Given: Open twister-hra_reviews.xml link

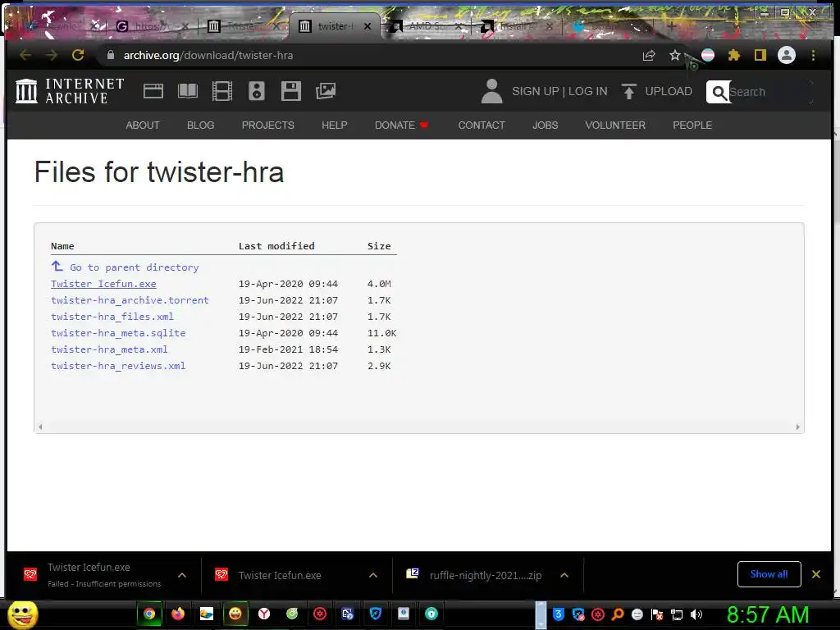Looking at the screenshot, I should tap(118, 366).
